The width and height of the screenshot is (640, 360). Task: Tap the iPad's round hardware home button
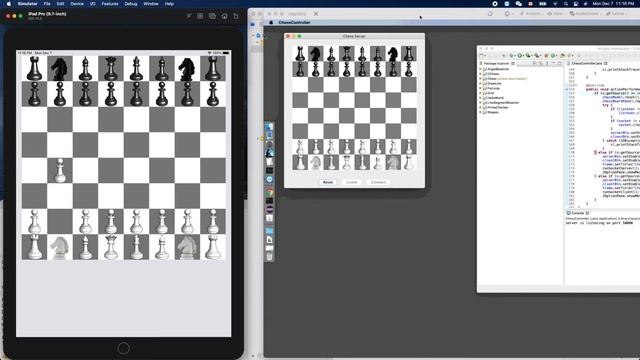123,348
